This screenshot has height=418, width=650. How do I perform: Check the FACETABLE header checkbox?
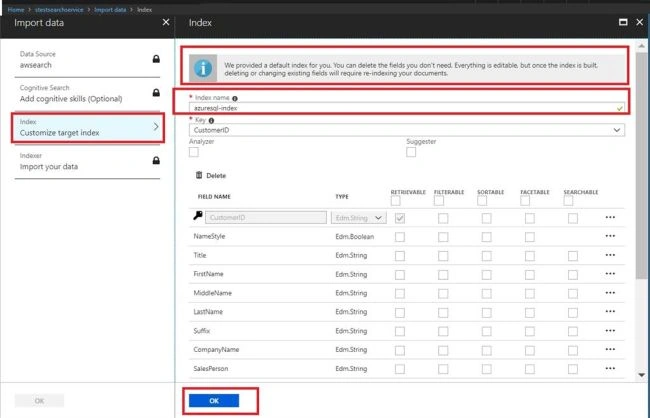coord(525,201)
